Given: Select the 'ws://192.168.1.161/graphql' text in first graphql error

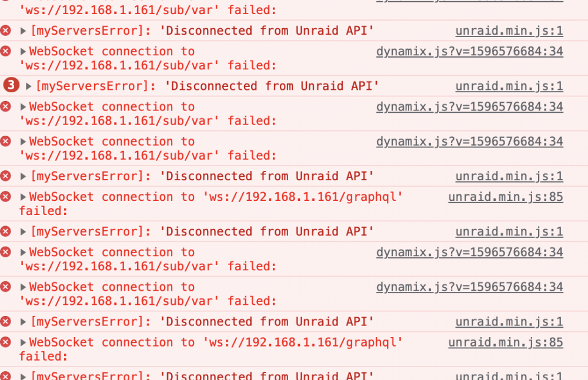Looking at the screenshot, I should (303, 197).
